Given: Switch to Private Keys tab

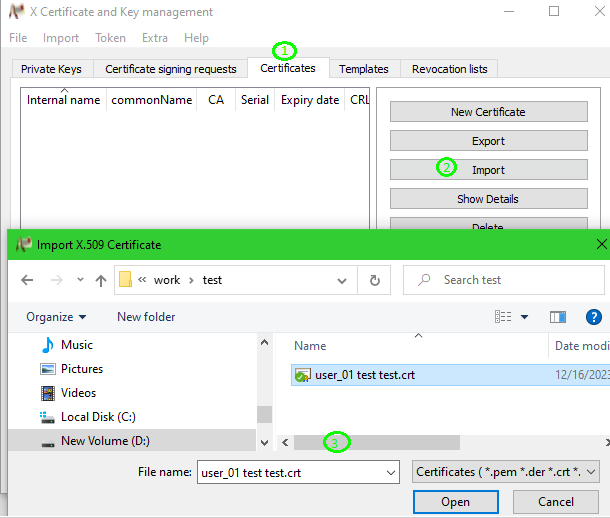Looking at the screenshot, I should pyautogui.click(x=53, y=69).
